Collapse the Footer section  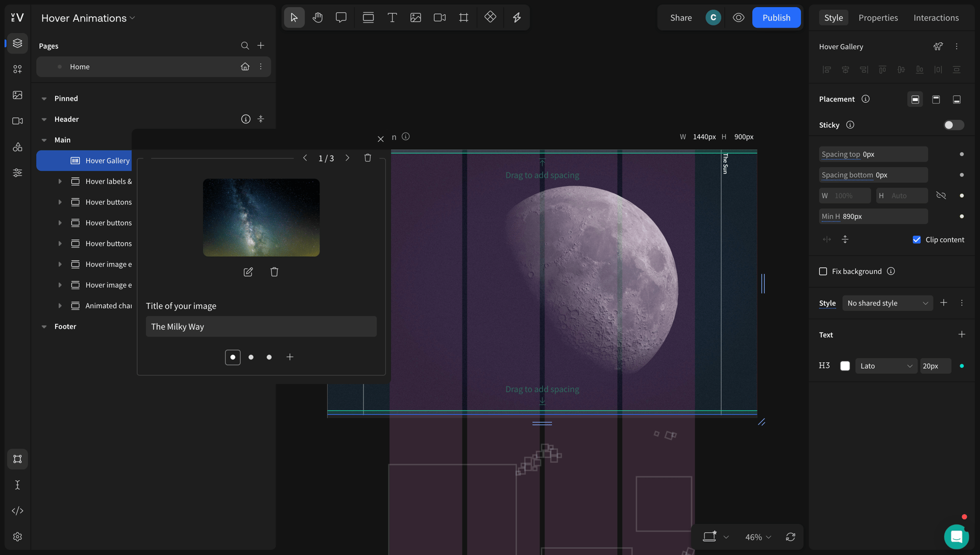pyautogui.click(x=44, y=326)
